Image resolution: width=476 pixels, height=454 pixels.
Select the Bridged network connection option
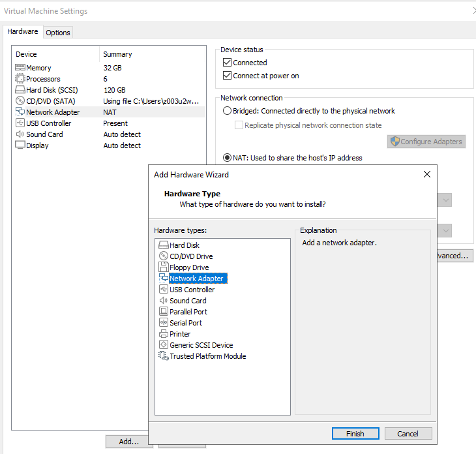click(x=227, y=111)
